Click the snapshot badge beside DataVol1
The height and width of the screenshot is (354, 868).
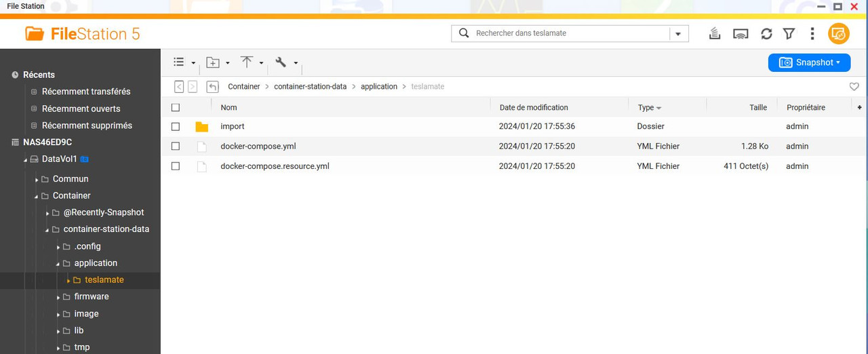point(84,159)
